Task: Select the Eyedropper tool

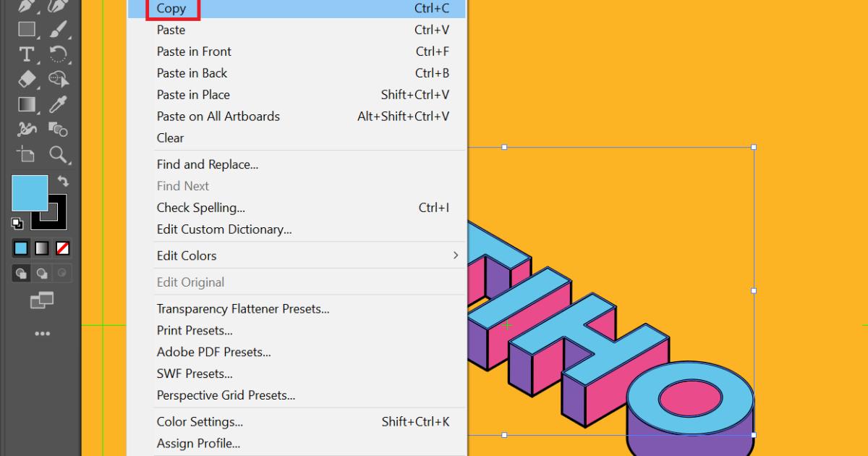Action: tap(58, 104)
